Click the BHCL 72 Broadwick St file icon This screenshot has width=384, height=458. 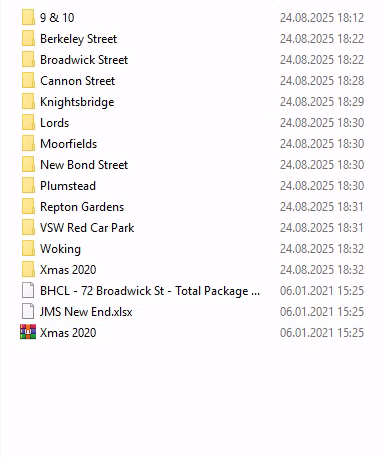28,290
